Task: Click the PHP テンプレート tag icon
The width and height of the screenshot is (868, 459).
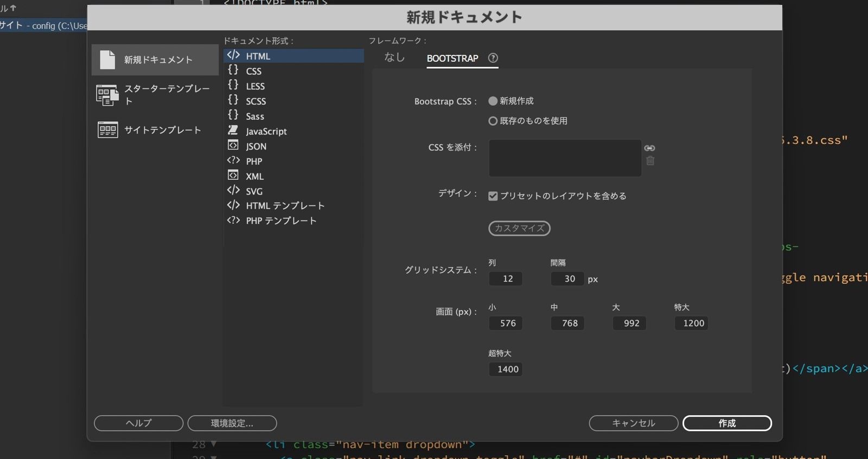Action: pos(233,220)
